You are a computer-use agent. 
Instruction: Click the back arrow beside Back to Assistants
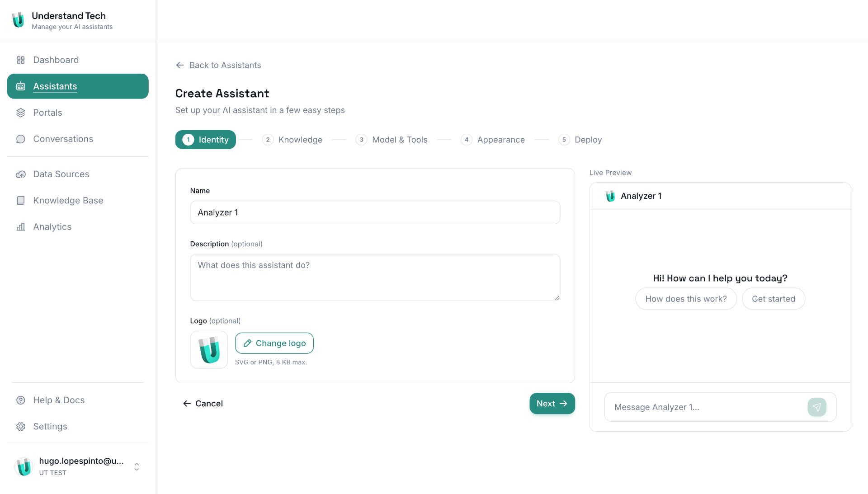[x=180, y=65]
